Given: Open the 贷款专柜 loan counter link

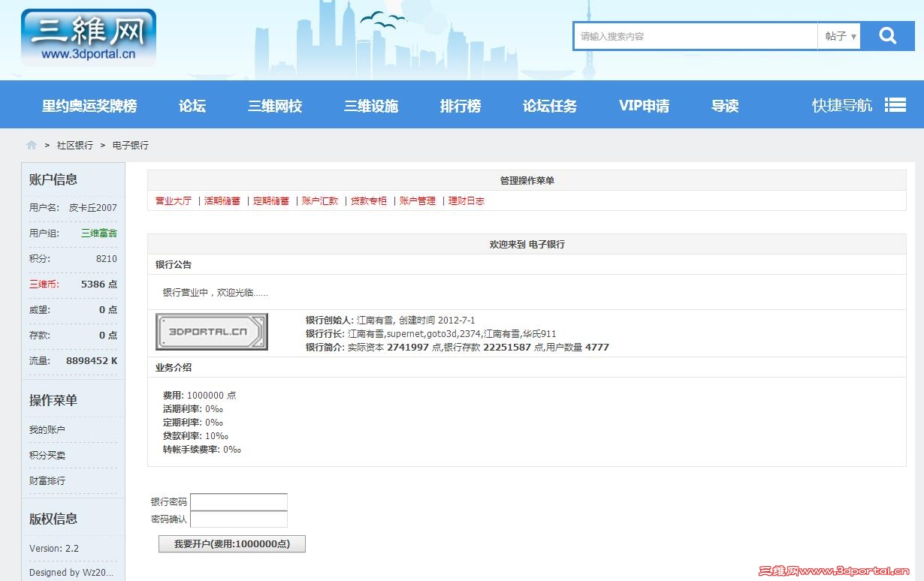Looking at the screenshot, I should coord(369,201).
